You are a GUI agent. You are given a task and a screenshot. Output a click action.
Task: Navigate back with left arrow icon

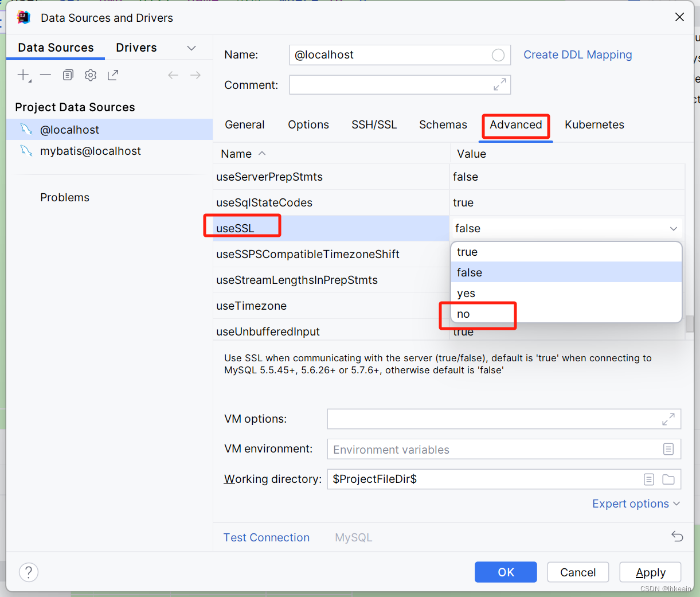173,75
